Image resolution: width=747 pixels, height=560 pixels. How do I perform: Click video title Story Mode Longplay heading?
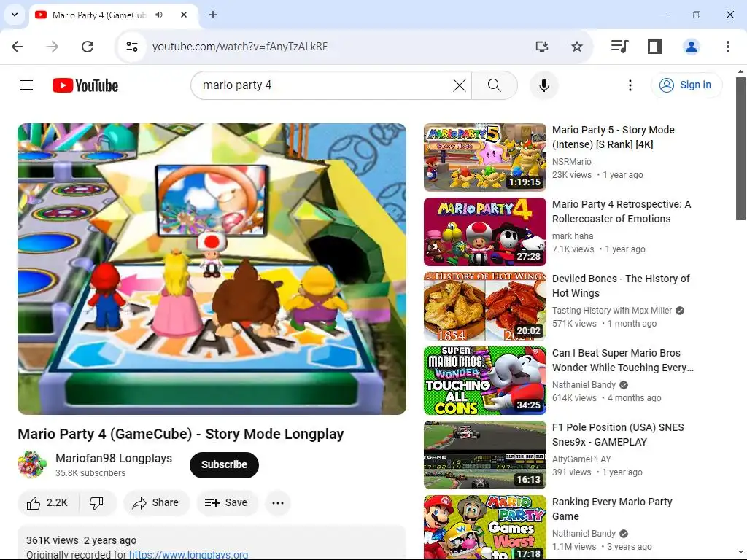[181, 434]
